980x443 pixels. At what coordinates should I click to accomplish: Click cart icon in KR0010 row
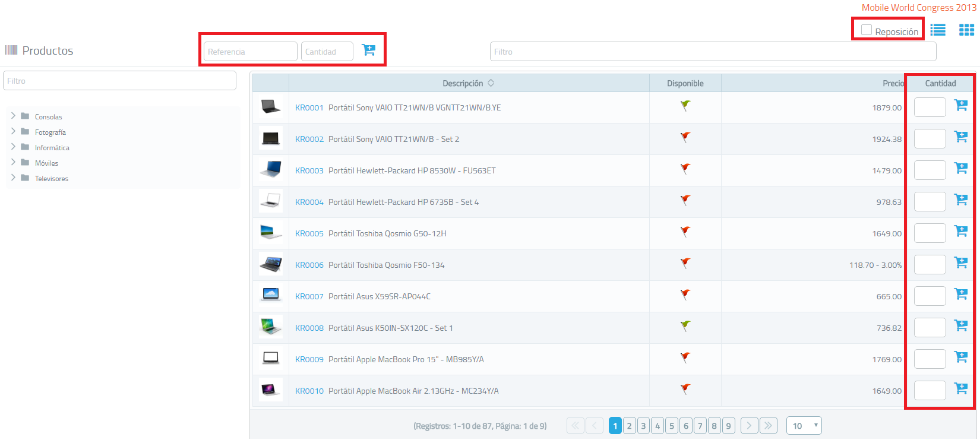tap(960, 388)
